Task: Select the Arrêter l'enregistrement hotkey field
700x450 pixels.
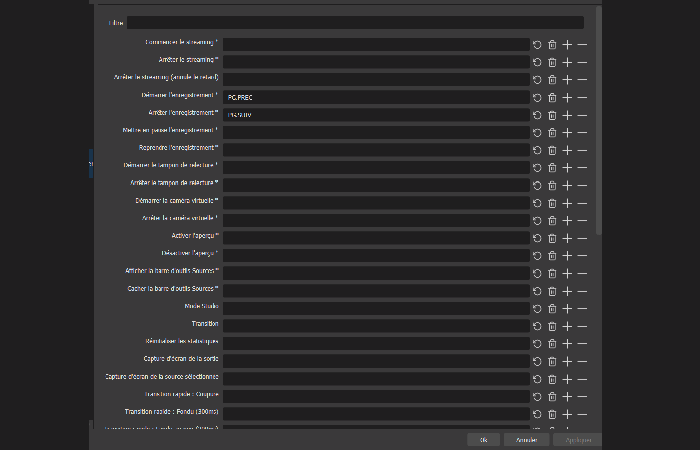Action: point(376,115)
